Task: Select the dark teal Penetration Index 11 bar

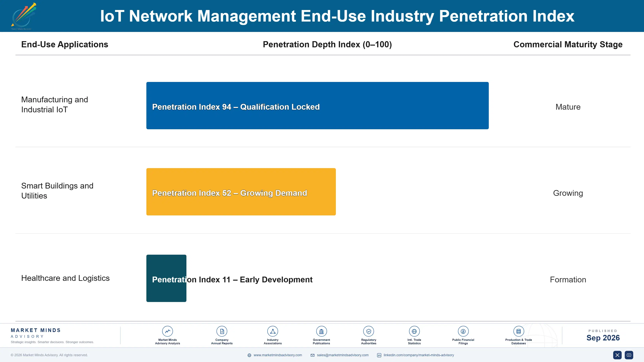Action: click(166, 278)
